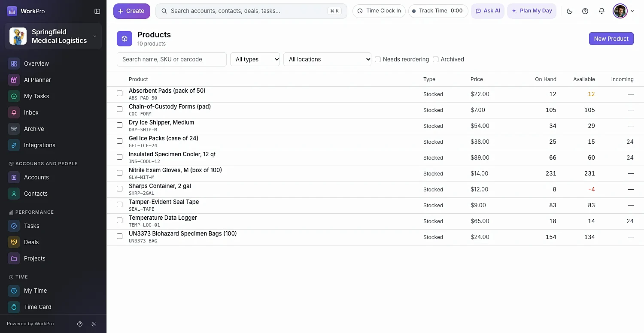Open AI Planner from the sidebar
Viewport: 644px width, 333px height.
(53, 80)
